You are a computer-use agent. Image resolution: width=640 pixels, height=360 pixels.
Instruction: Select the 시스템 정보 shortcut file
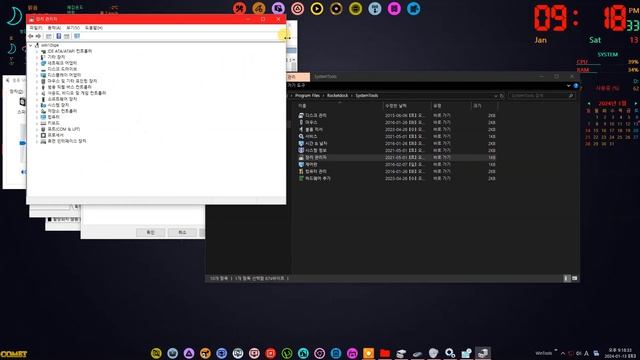pos(316,151)
